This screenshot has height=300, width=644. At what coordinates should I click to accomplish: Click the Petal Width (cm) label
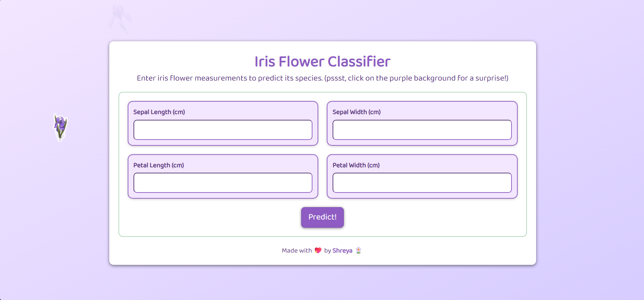[356, 165]
